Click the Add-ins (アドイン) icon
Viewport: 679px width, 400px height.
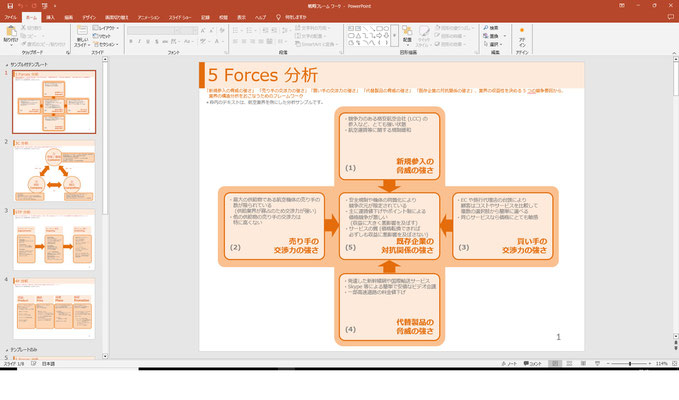(x=521, y=36)
